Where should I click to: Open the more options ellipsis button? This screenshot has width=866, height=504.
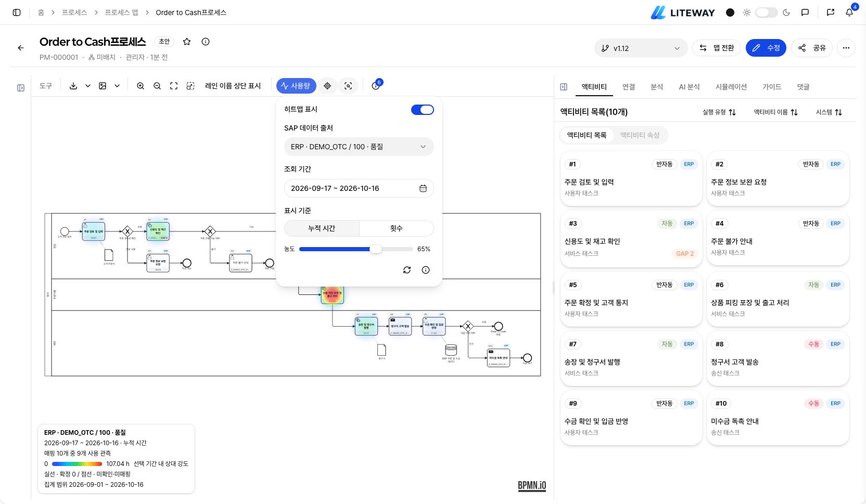846,48
